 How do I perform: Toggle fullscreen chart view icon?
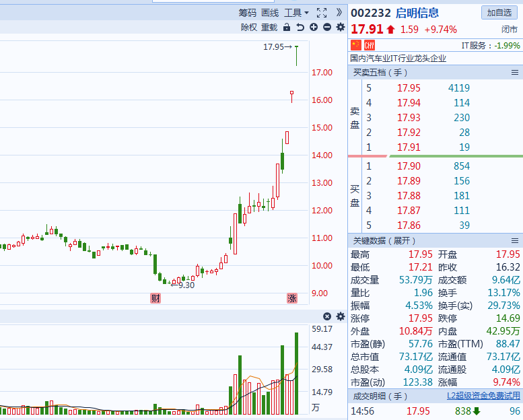pos(322,13)
